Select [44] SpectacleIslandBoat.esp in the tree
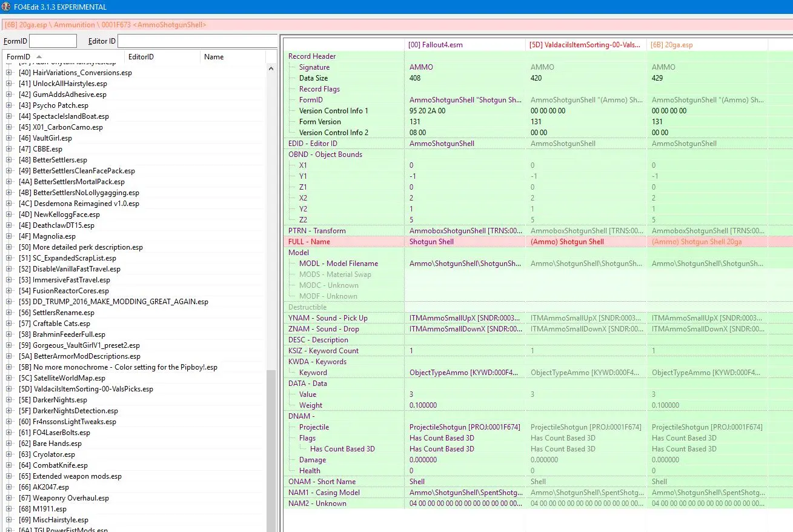 pos(64,116)
